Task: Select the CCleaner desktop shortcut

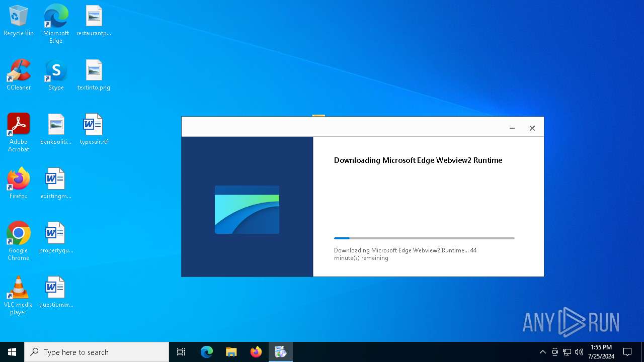Action: [x=19, y=75]
